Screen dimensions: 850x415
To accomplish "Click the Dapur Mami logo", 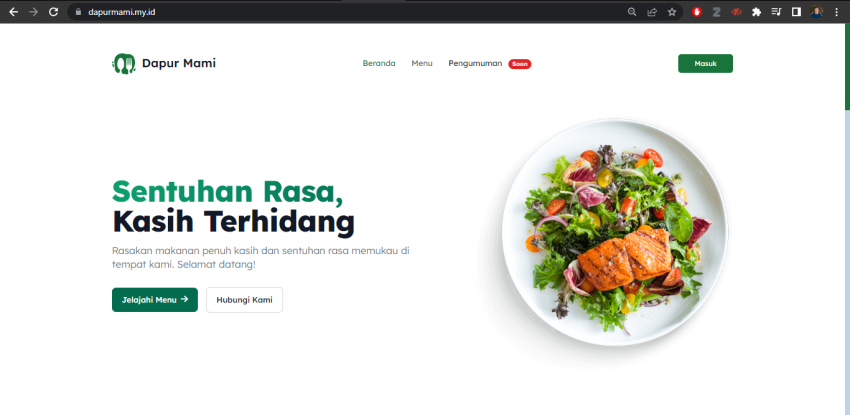I will 164,63.
